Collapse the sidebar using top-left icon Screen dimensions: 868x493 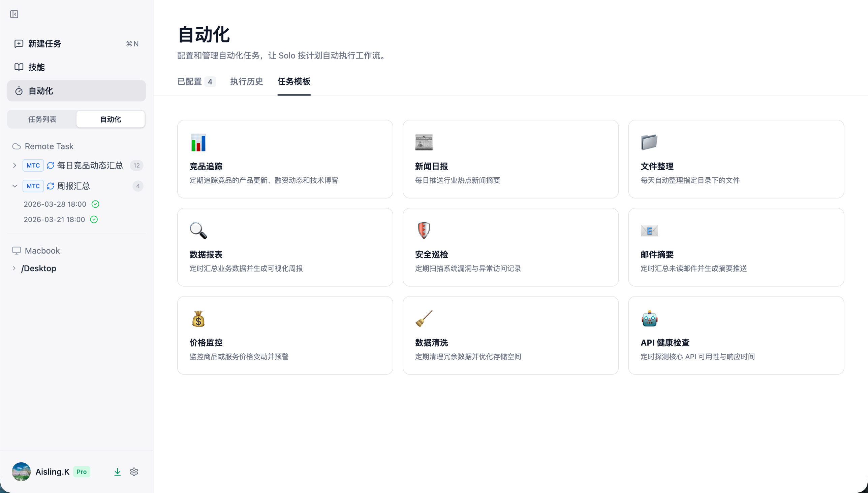point(14,14)
